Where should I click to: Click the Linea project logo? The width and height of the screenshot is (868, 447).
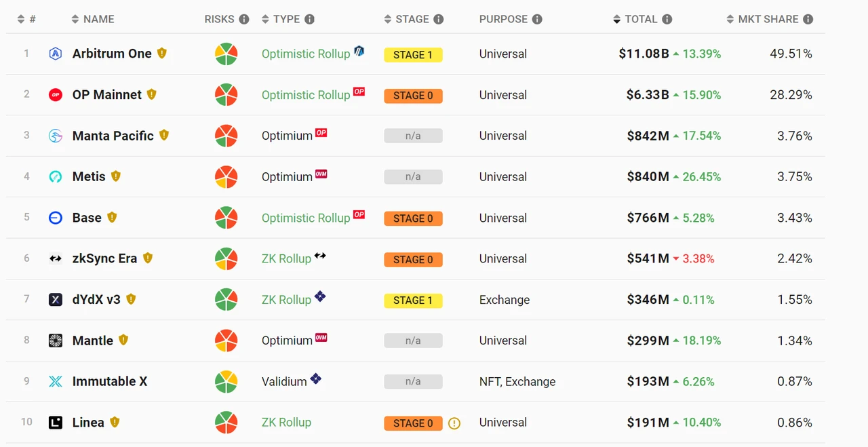(x=56, y=422)
